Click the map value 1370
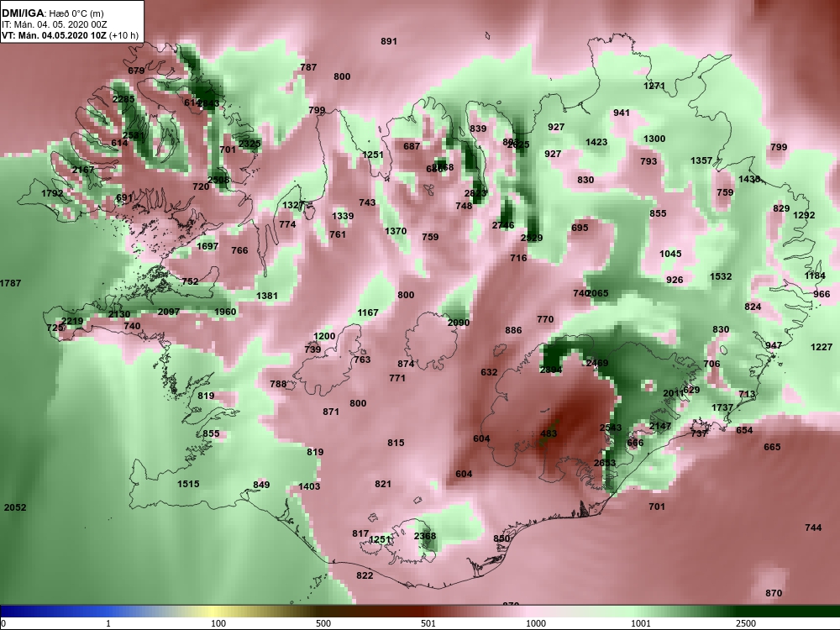The height and width of the screenshot is (630, 840). (x=396, y=231)
